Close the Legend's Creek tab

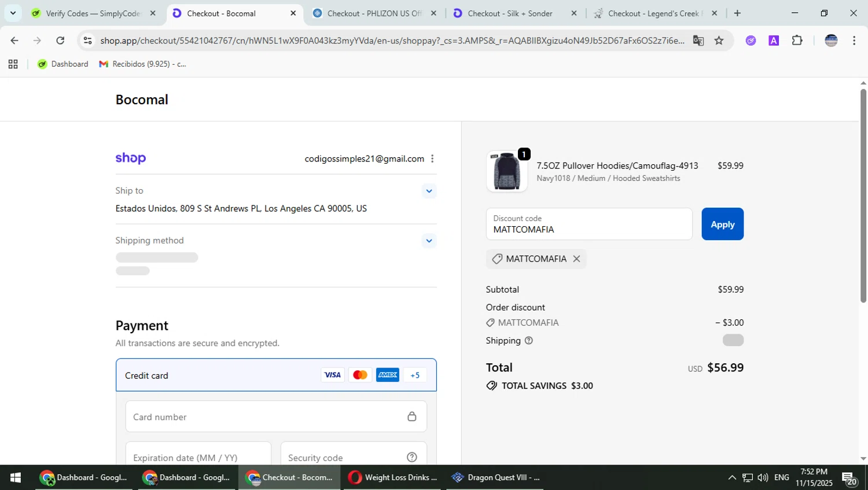[715, 13]
